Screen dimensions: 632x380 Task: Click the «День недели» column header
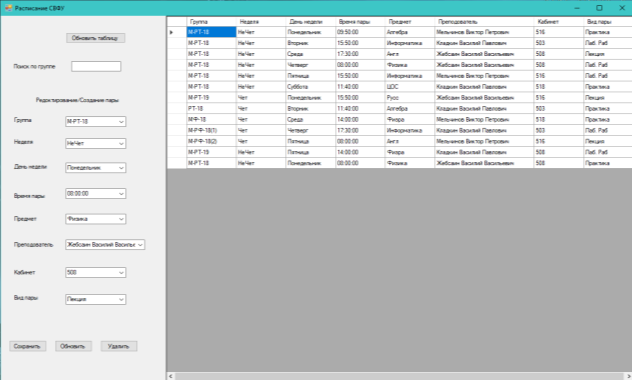[x=311, y=22]
